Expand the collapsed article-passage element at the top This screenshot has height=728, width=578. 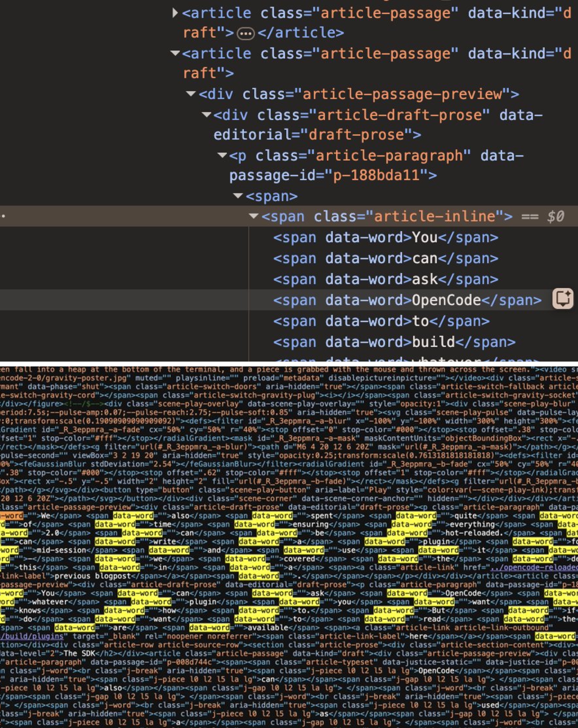(175, 12)
